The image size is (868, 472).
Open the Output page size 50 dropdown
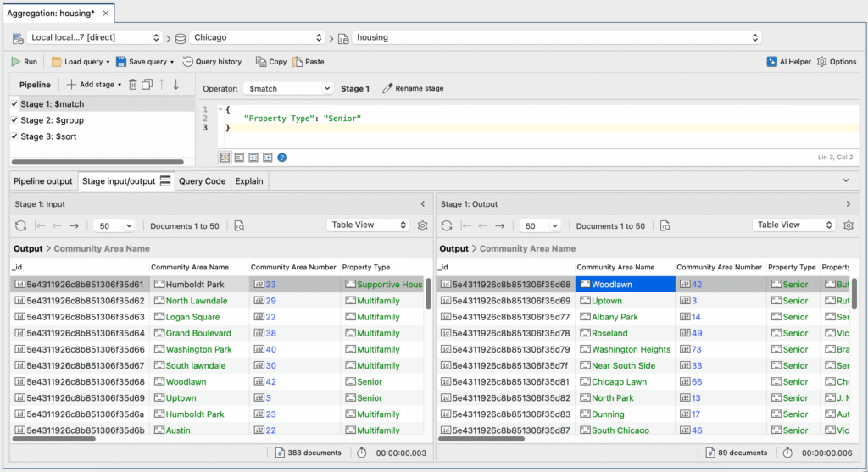(x=540, y=225)
